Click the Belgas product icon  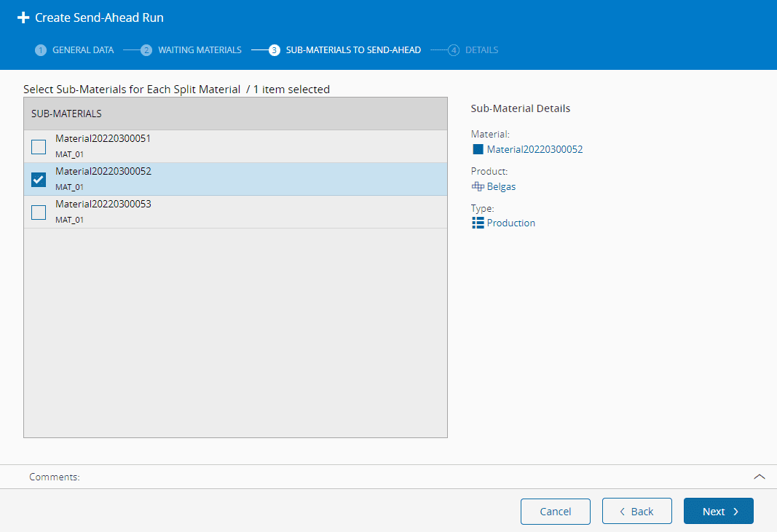click(478, 186)
